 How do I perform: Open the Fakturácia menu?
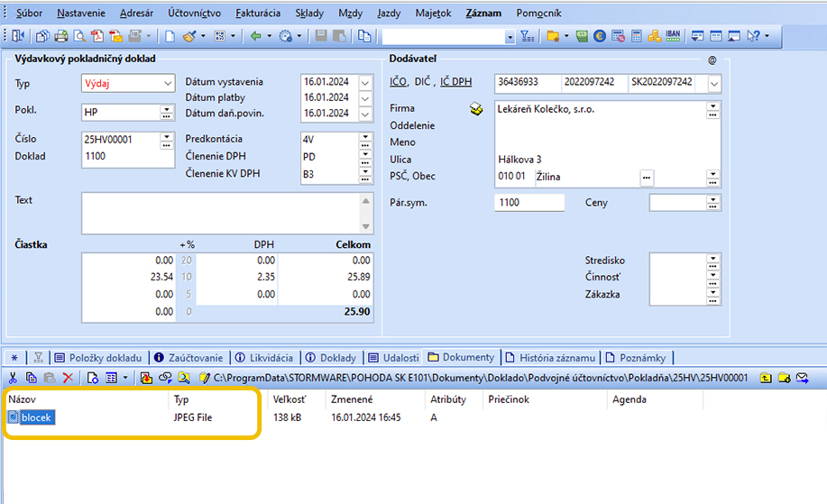coord(258,14)
